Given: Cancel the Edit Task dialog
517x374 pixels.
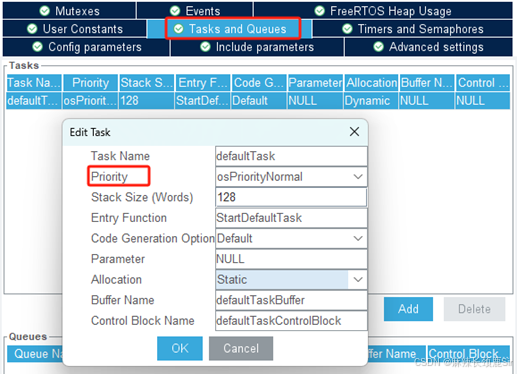Looking at the screenshot, I should click(241, 348).
